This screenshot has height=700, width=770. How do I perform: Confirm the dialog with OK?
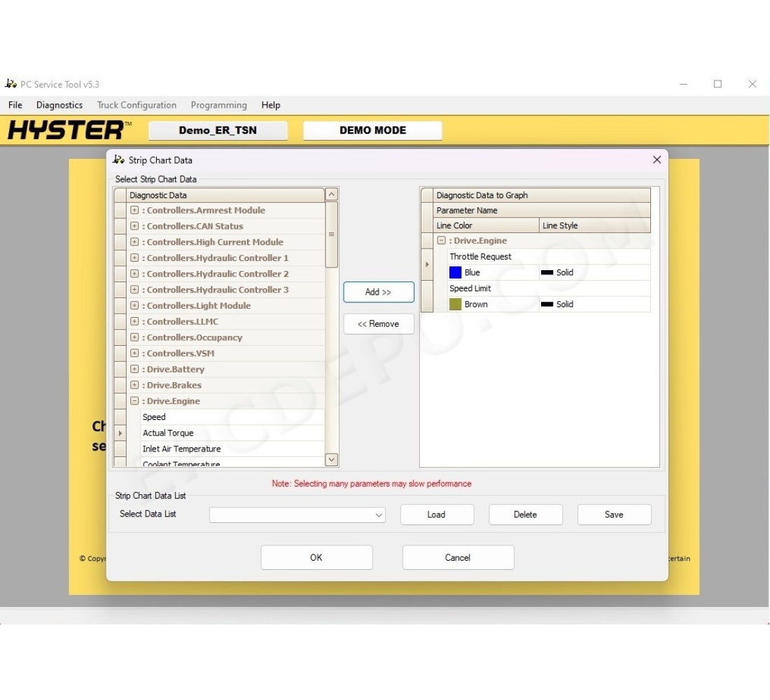pyautogui.click(x=316, y=557)
